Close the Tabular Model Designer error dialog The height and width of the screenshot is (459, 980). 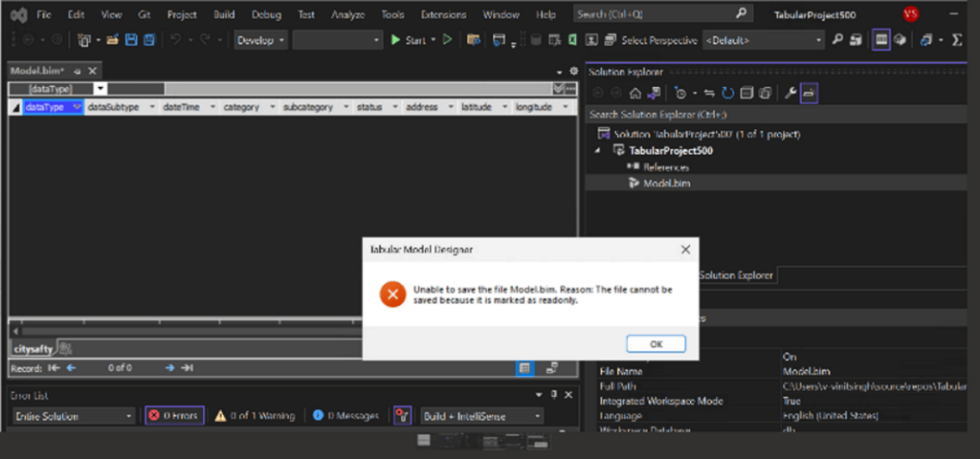pyautogui.click(x=685, y=250)
